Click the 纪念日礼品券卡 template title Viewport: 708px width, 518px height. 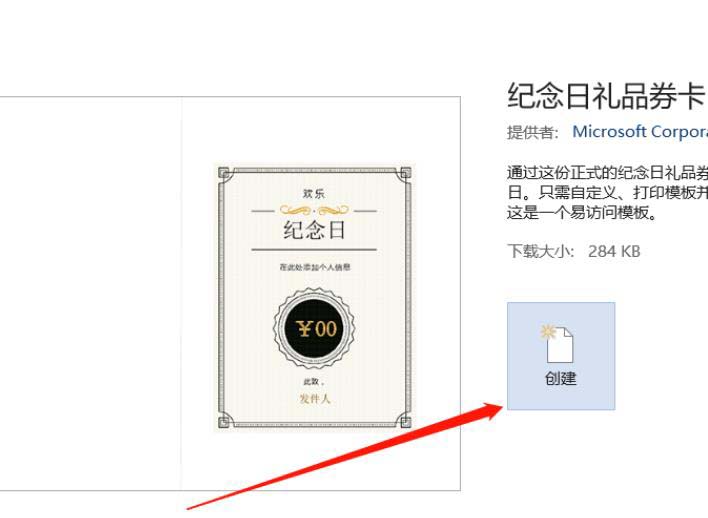pyautogui.click(x=607, y=95)
